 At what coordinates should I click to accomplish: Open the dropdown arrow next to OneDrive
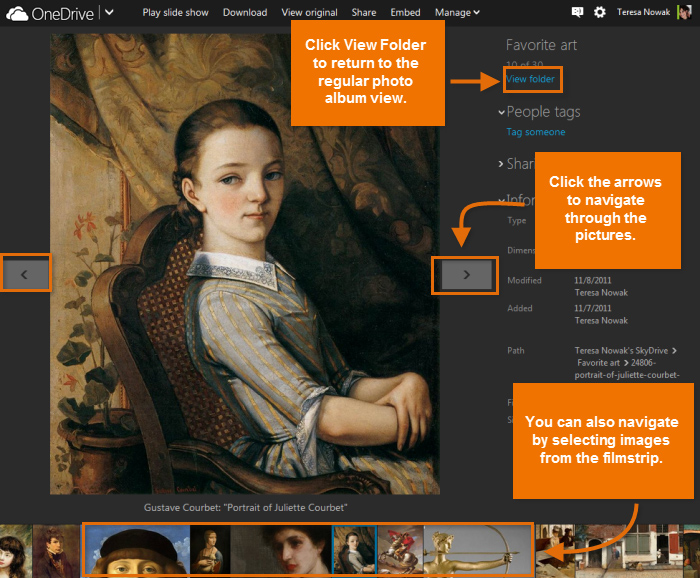tap(109, 12)
